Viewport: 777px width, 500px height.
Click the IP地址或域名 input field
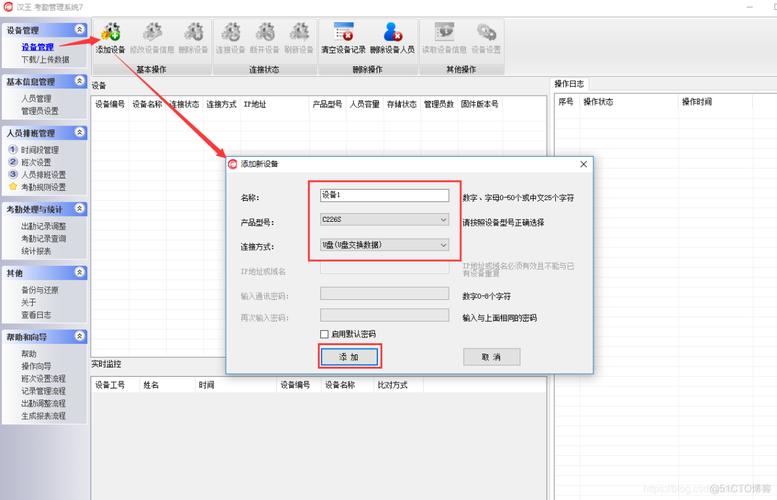pyautogui.click(x=385, y=268)
